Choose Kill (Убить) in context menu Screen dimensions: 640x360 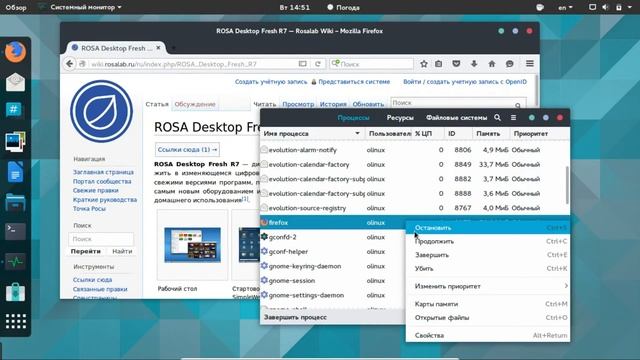tap(488, 268)
